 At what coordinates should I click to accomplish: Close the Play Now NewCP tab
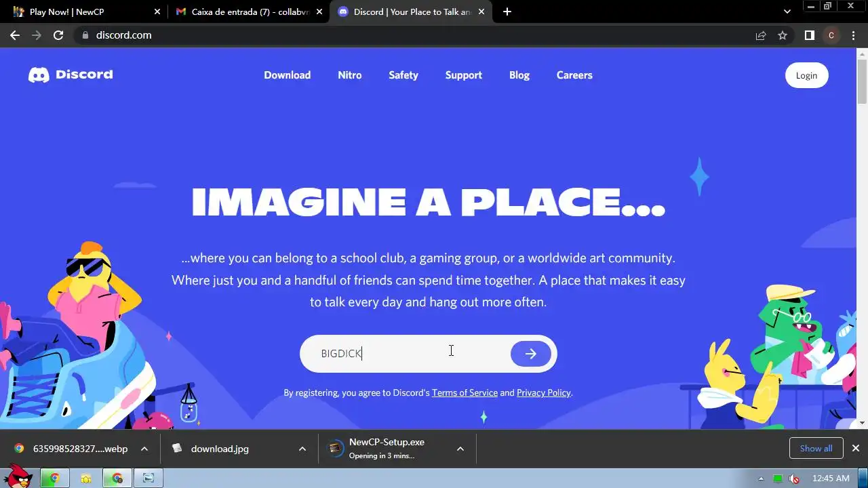click(157, 12)
